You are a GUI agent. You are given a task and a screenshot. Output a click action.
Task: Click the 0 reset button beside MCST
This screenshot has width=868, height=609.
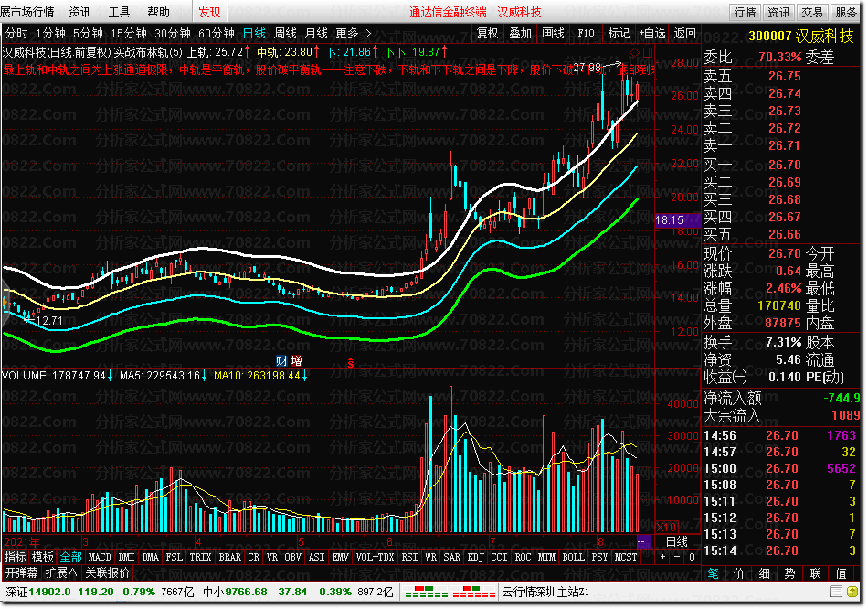[x=692, y=557]
